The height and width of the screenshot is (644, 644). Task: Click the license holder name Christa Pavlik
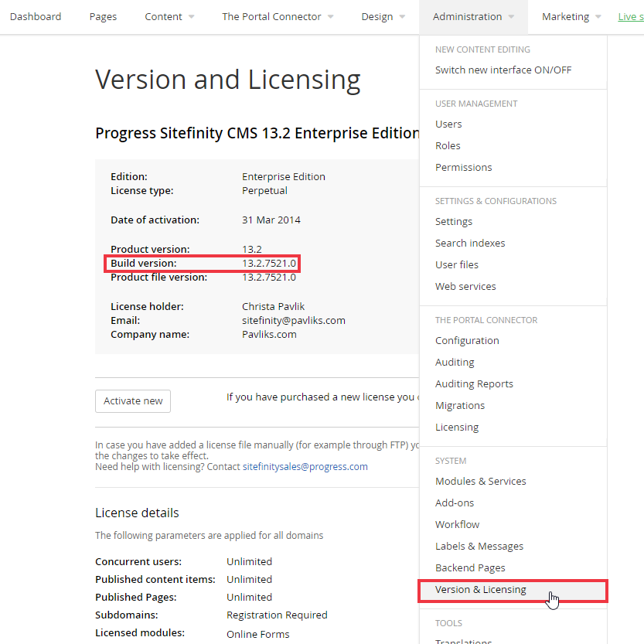273,306
